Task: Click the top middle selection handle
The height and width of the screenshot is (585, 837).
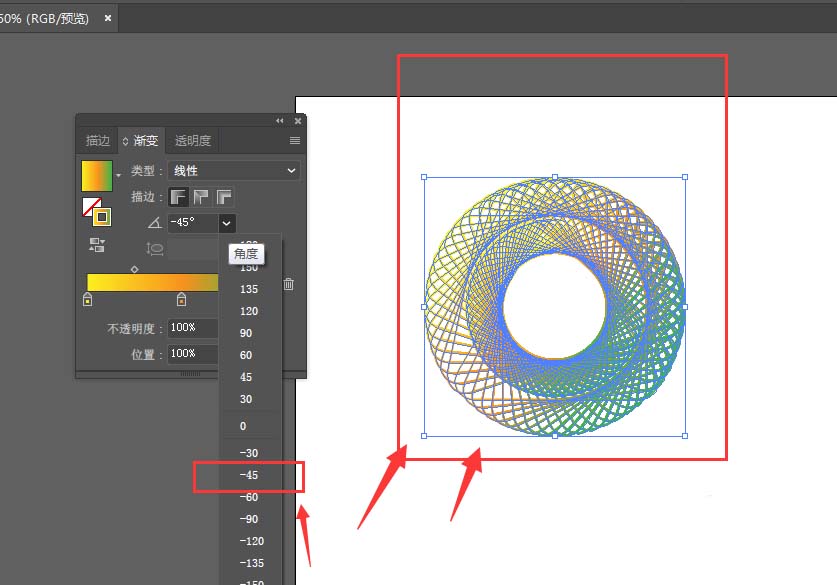Action: [555, 177]
